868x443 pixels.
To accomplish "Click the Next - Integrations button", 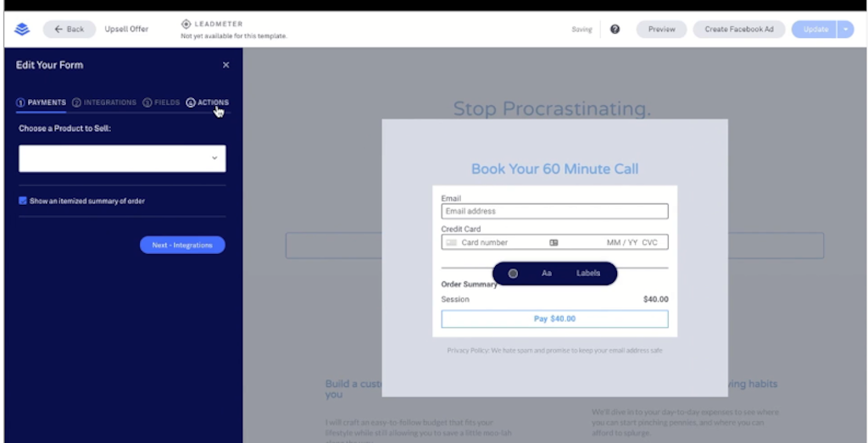I will click(182, 245).
